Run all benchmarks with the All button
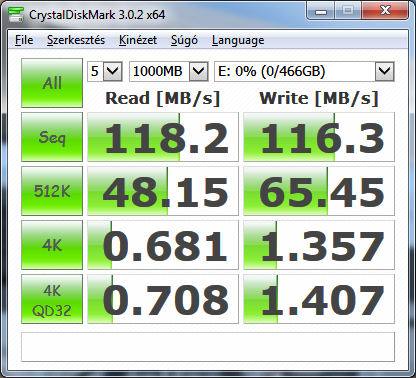 tap(52, 83)
